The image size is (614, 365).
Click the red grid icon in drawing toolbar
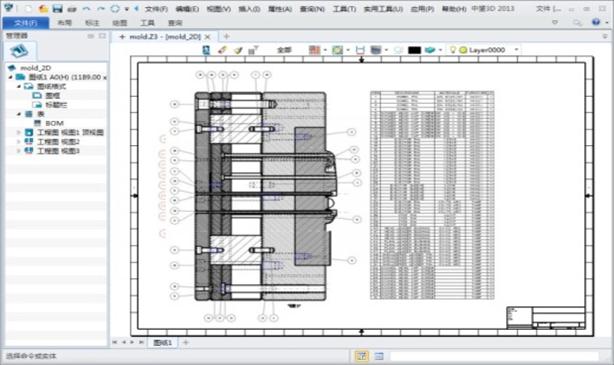coord(314,50)
